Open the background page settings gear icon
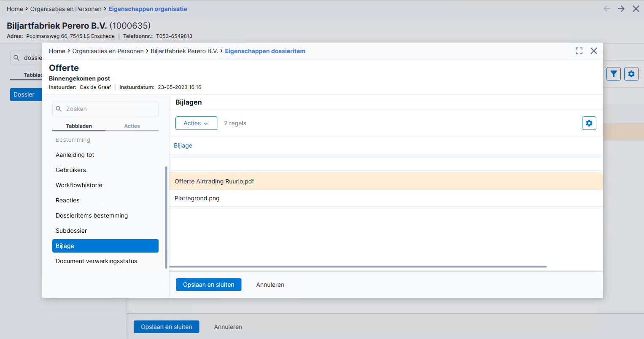Viewport: 644px width, 339px height. coord(631,74)
